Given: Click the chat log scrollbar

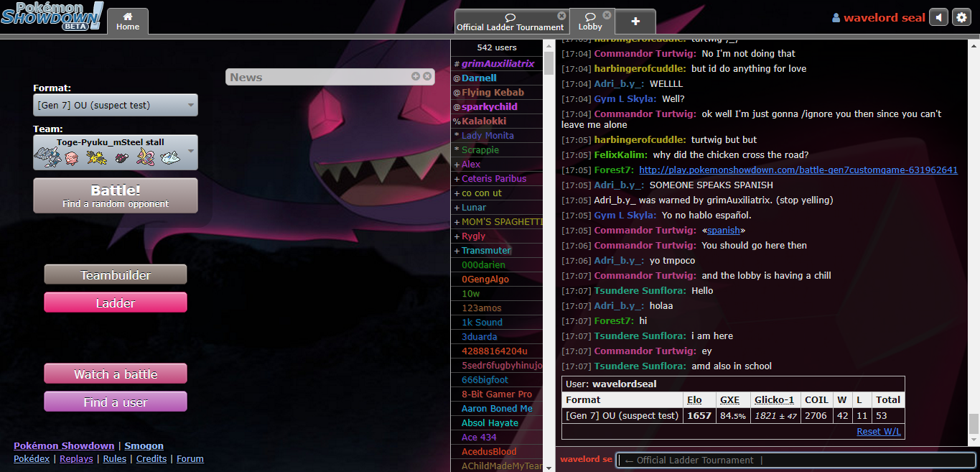Looking at the screenshot, I should click(974, 424).
